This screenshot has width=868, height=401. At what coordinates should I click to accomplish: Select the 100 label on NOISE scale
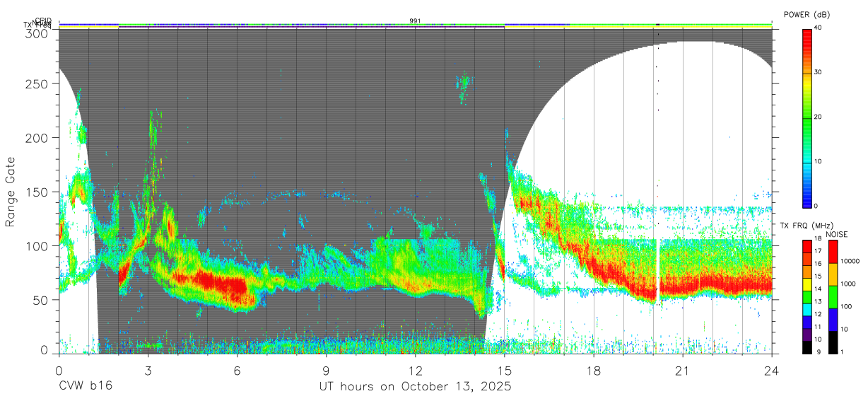pyautogui.click(x=846, y=307)
